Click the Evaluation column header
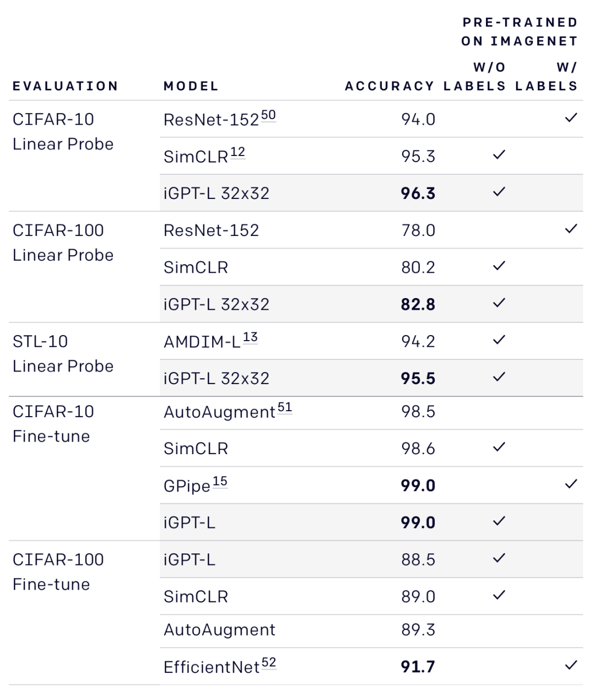 tap(66, 86)
